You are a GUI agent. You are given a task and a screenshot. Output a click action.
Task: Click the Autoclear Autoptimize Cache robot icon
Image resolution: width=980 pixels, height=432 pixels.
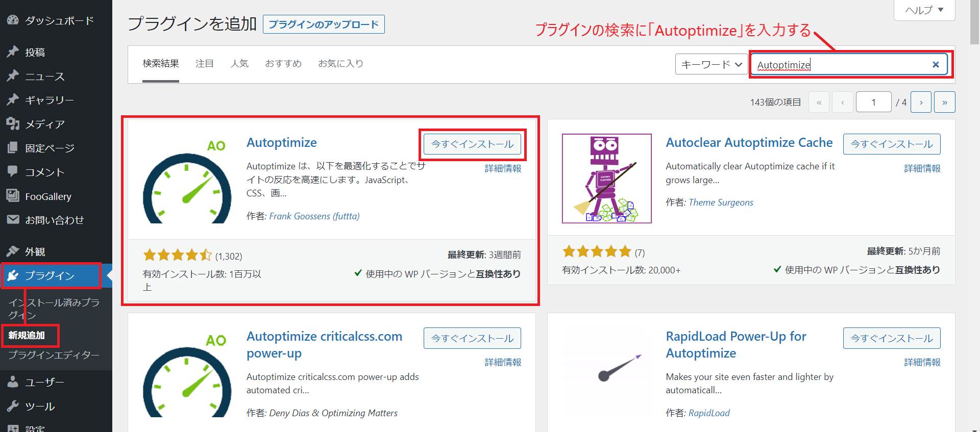607,179
